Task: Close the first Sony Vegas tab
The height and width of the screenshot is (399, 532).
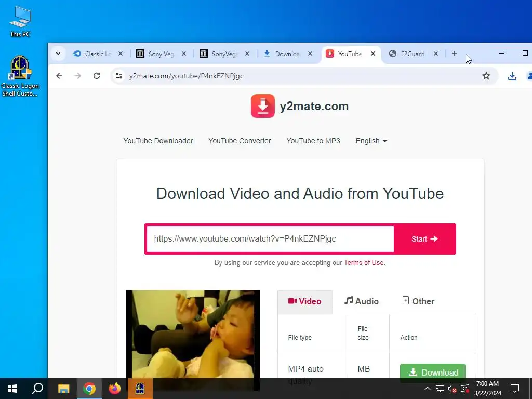Action: 184,54
